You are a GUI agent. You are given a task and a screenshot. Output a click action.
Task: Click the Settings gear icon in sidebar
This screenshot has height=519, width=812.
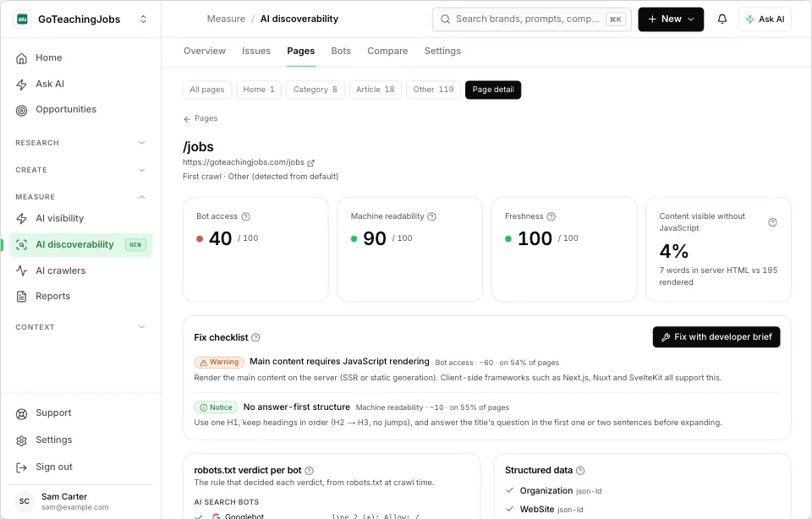pyautogui.click(x=21, y=440)
